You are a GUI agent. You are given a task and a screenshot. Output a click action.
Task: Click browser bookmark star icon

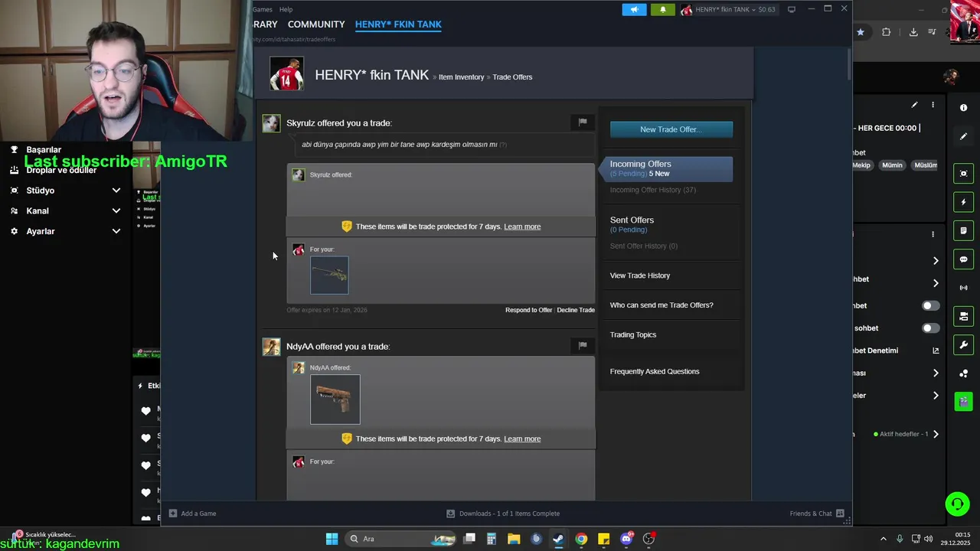pos(861,32)
